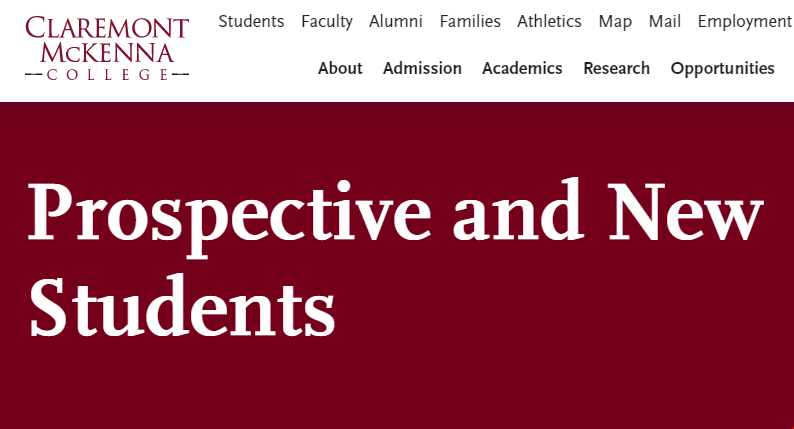The image size is (794, 429).
Task: Click the 'Prospective and New' heading line
Action: coord(395,215)
